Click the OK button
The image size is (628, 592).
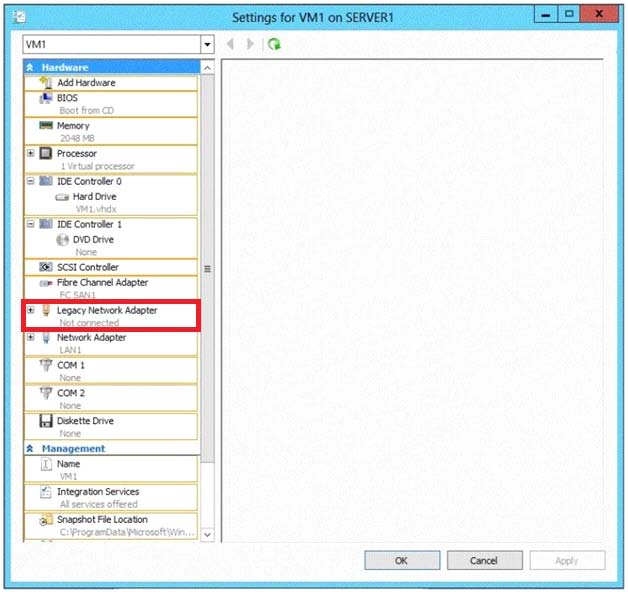(x=401, y=560)
